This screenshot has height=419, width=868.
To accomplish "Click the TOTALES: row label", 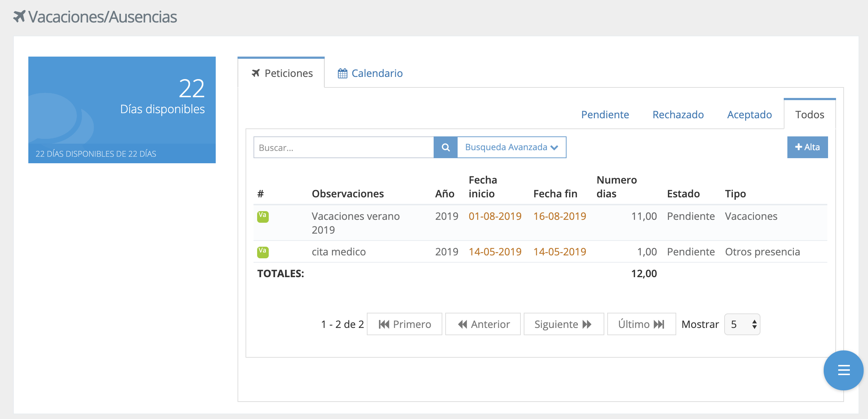I will click(x=281, y=274).
